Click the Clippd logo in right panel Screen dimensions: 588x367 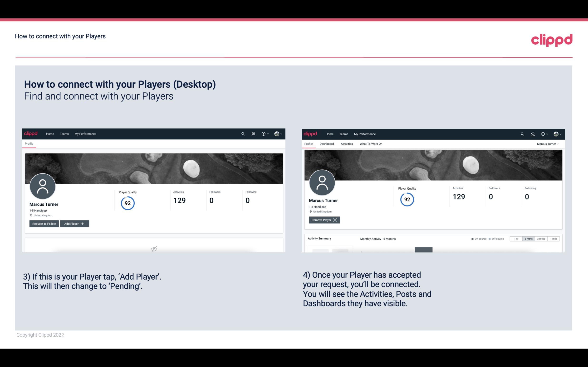310,133
